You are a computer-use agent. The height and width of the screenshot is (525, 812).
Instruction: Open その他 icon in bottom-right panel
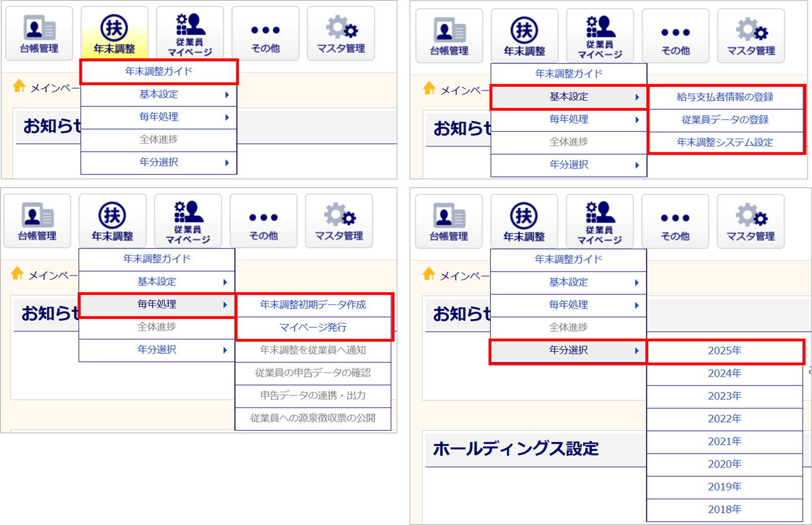675,221
